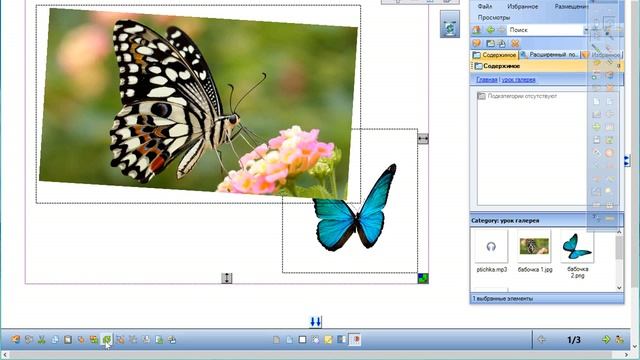Screen dimensions: 640x360
Task: Switch to the Расширенный по.. tab
Action: click(549, 55)
